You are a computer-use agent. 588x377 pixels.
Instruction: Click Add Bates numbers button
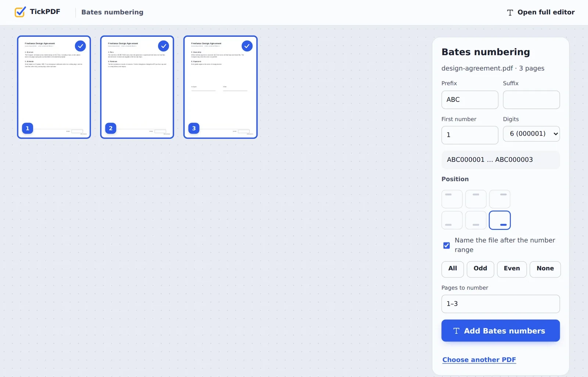click(501, 331)
